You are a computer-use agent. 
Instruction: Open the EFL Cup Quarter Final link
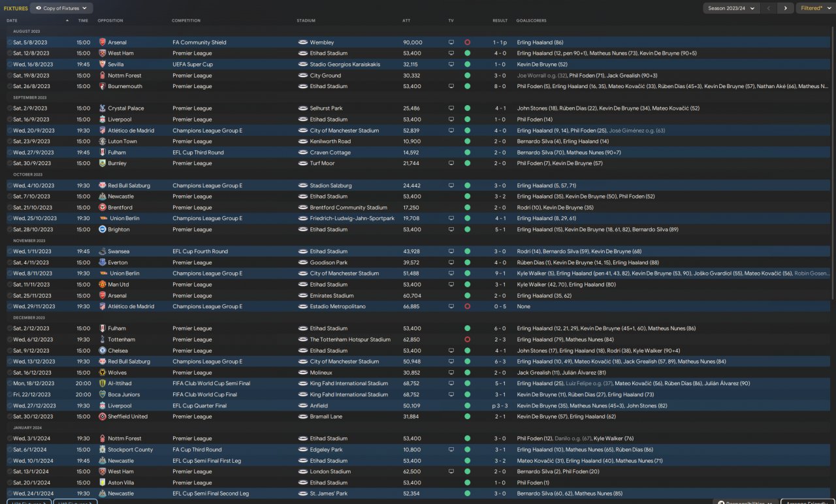[200, 405]
